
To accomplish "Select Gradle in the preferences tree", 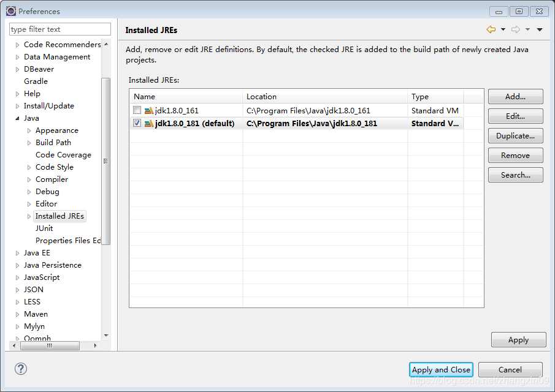I will click(36, 81).
